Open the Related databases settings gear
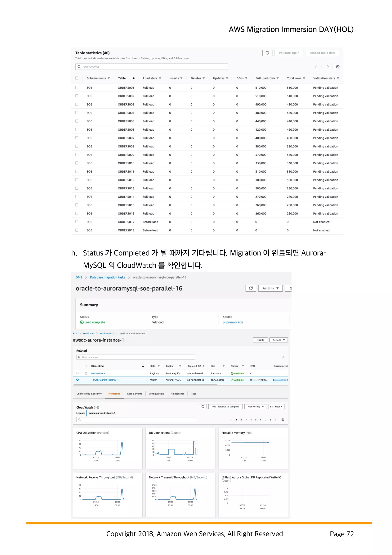Viewport: 392px width, 555px height. pos(283,357)
